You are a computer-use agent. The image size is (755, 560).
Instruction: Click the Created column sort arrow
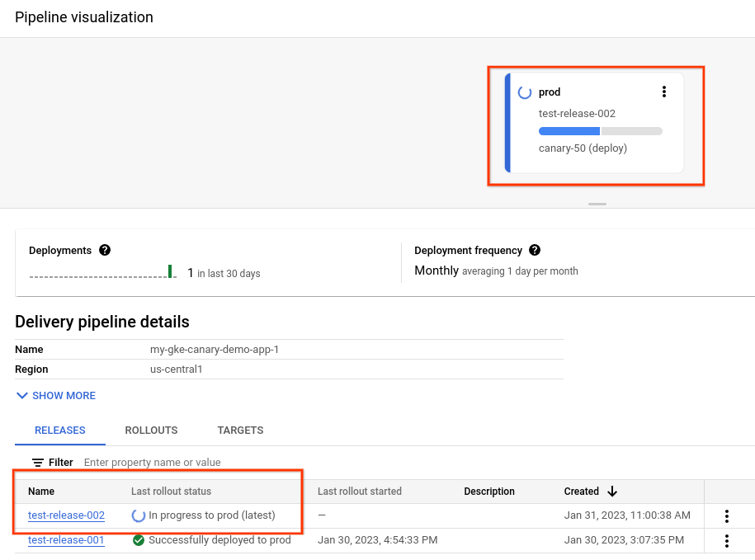click(611, 491)
